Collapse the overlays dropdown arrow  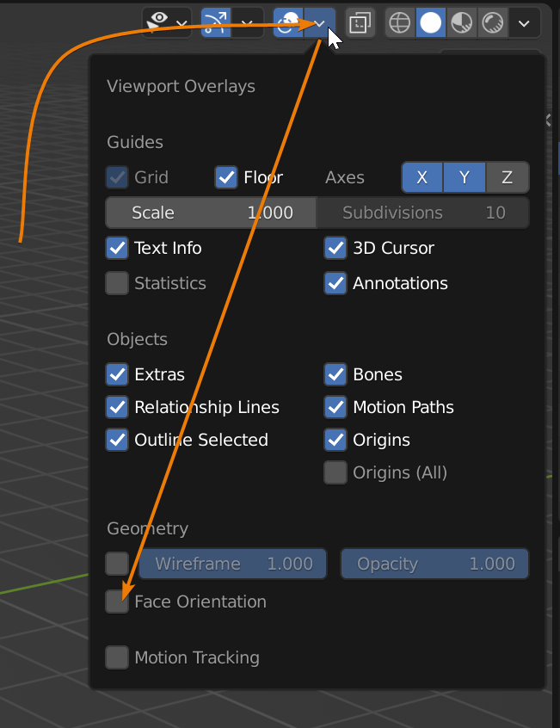click(x=319, y=22)
